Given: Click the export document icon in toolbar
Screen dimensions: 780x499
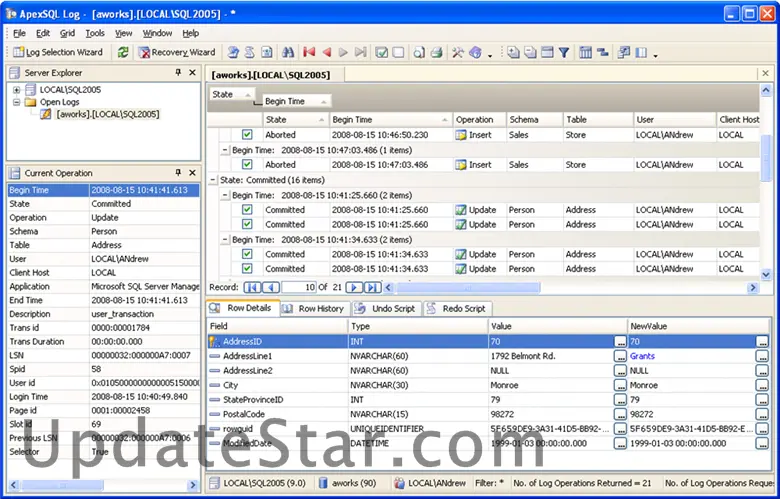Looking at the screenshot, I should [267, 52].
